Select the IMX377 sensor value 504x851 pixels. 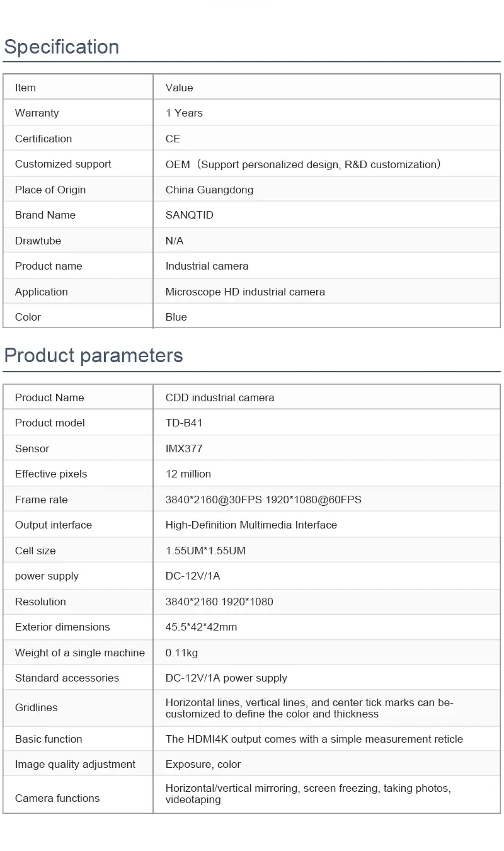[x=184, y=448]
